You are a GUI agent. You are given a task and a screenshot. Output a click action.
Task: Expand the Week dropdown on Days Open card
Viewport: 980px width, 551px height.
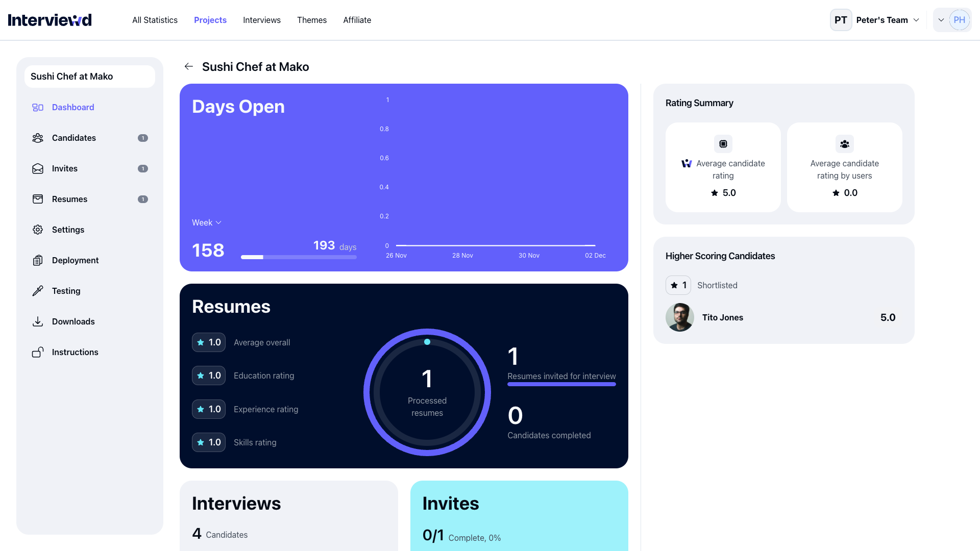[x=206, y=222]
